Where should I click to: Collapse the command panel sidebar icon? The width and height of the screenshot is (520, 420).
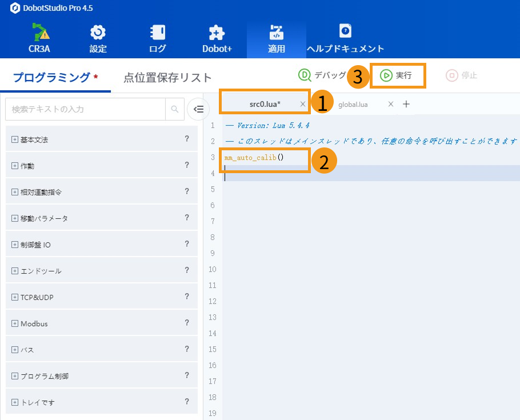tap(198, 109)
